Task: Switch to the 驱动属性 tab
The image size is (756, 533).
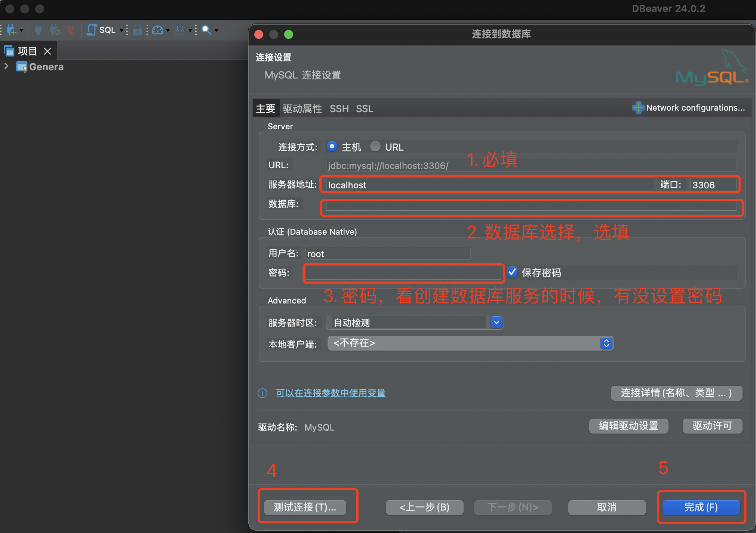Action: coord(302,108)
